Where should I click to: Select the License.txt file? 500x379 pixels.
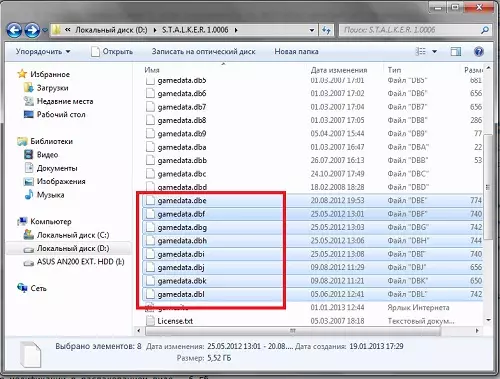pos(175,321)
